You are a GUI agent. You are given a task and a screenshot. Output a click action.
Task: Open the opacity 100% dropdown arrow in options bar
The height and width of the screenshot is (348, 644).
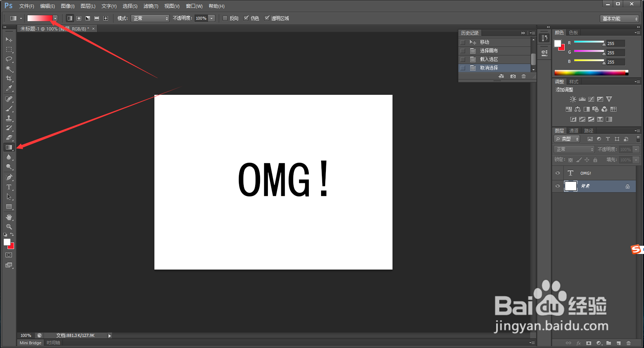(x=212, y=18)
